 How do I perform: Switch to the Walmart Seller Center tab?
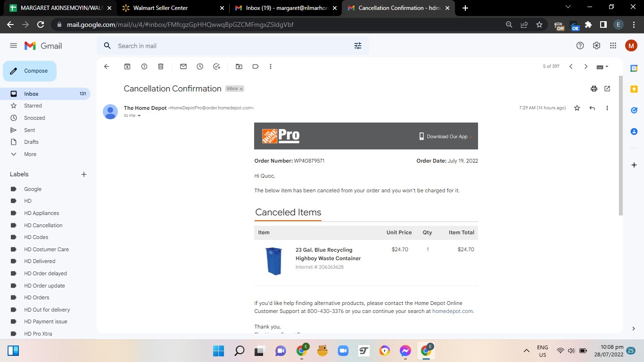(x=173, y=8)
